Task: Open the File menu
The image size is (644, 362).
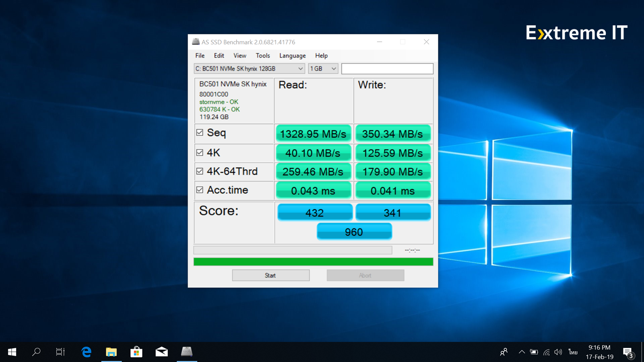Action: [200, 56]
